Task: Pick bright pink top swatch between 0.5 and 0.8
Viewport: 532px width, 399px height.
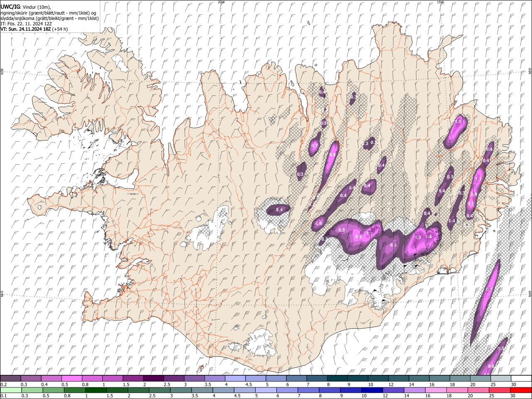Action: coord(71,378)
